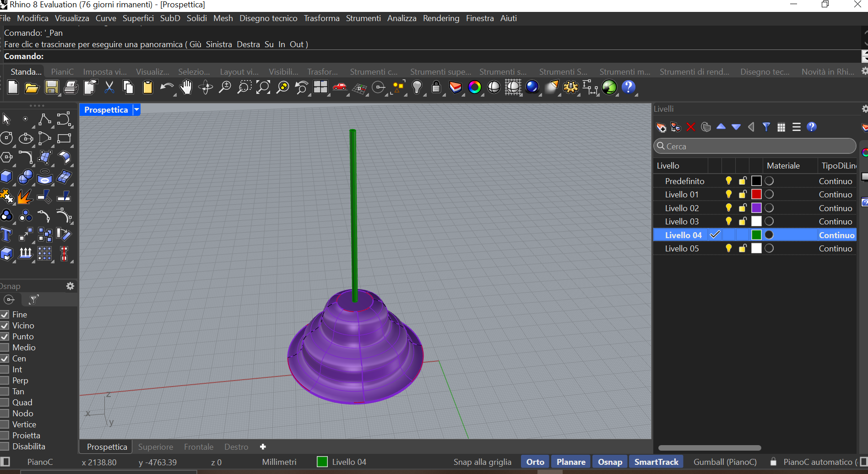Image resolution: width=868 pixels, height=474 pixels.
Task: Create a new layer in the Livelli panel
Action: [661, 127]
